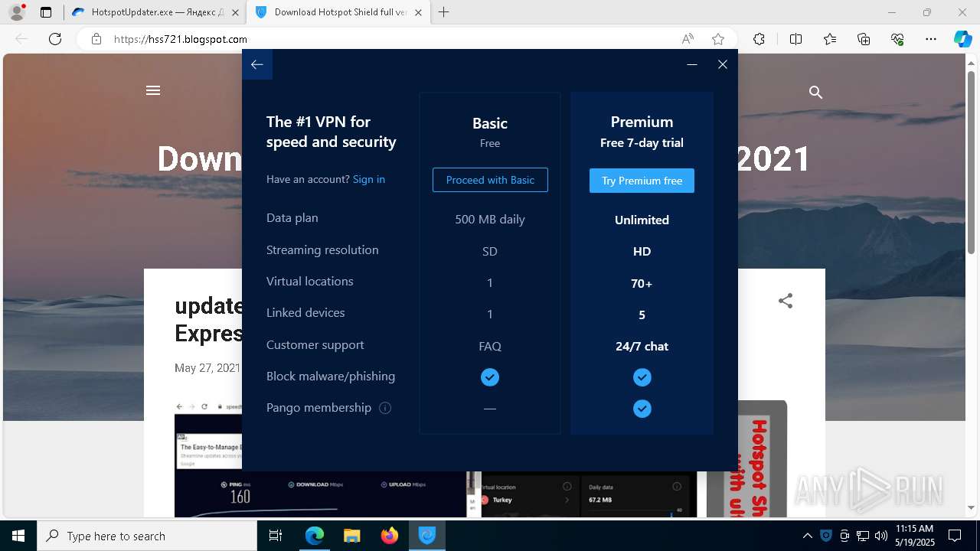Screen dimensions: 980x551
Task: Toggle Edge split screen
Action: pyautogui.click(x=795, y=39)
